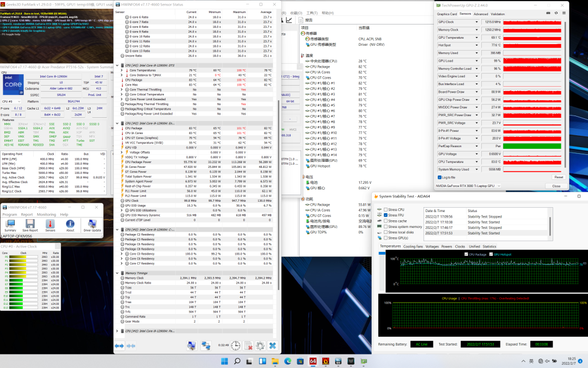Open GPU Load sensor dropdown arrow
The image size is (588, 368).
476,61
